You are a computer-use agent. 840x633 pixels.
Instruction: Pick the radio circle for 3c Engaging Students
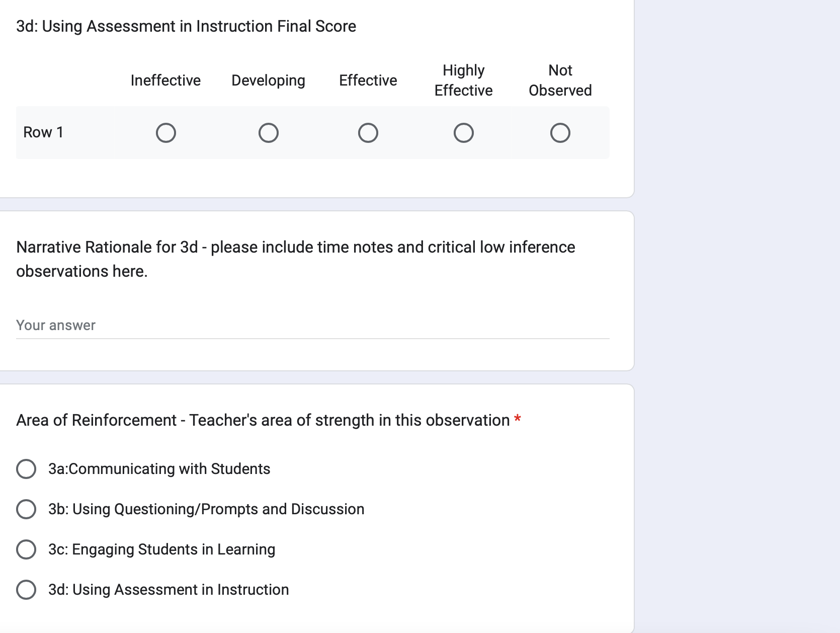click(26, 549)
